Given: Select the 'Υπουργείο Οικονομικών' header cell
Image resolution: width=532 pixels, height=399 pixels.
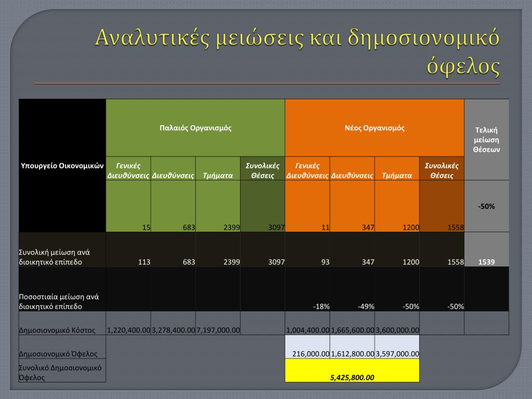Looking at the screenshot, I should (62, 166).
